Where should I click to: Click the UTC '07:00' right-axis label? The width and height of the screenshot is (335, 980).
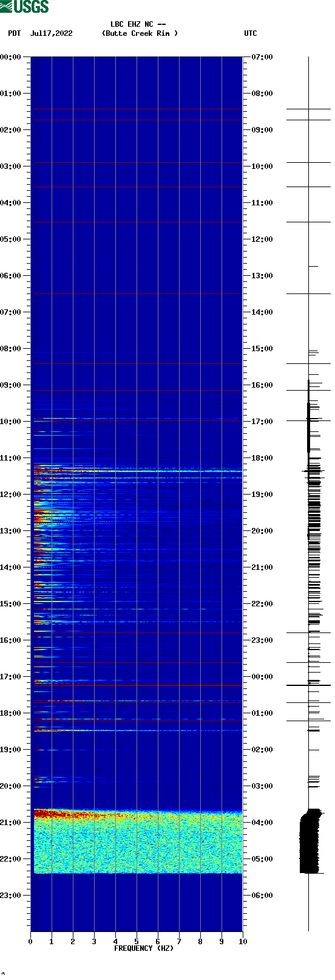pyautogui.click(x=262, y=57)
